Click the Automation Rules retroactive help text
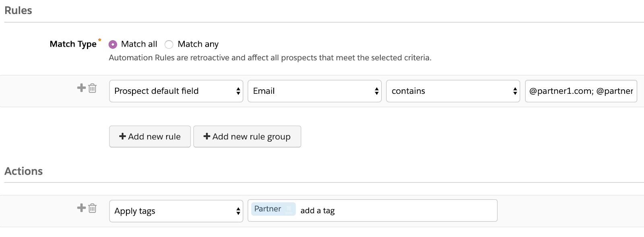 point(270,58)
